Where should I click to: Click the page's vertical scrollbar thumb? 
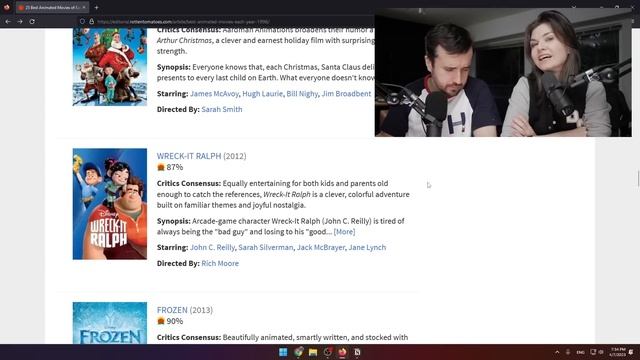[x=638, y=178]
